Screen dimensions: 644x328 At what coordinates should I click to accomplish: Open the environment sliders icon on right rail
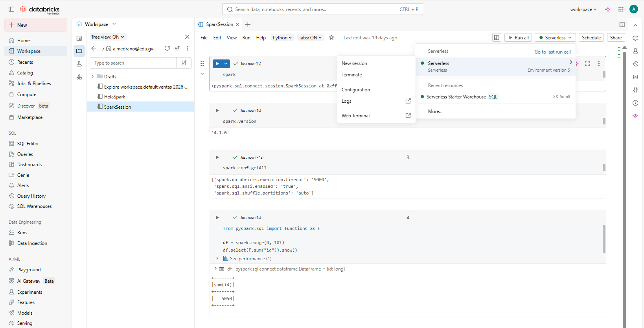635,90
